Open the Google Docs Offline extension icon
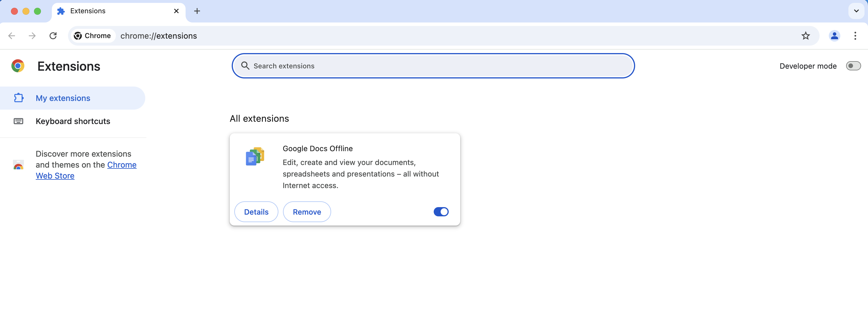 point(254,156)
